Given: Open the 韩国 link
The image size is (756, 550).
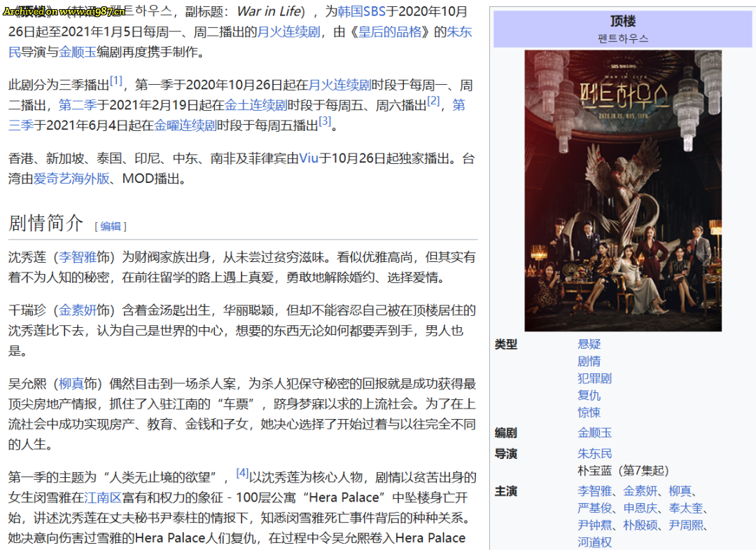Looking at the screenshot, I should 350,11.
